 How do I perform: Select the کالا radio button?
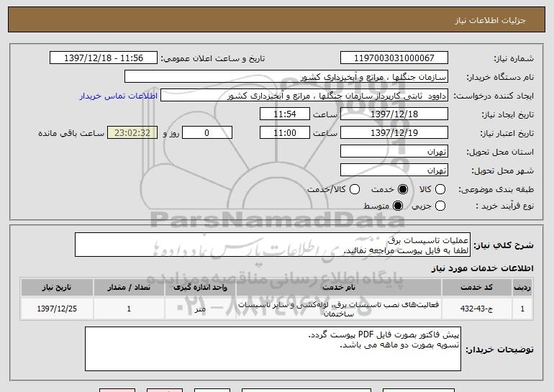[440, 189]
